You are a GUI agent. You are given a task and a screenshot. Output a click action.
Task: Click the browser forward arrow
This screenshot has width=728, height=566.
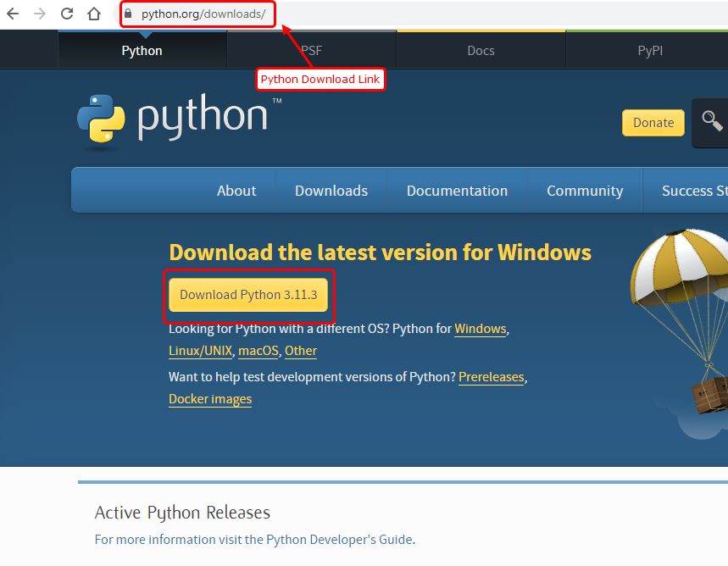(x=40, y=14)
